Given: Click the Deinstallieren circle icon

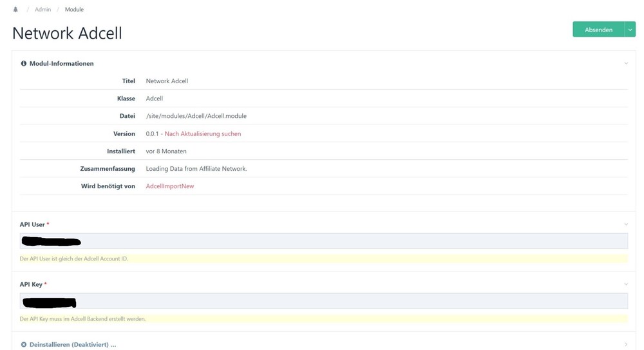Looking at the screenshot, I should tap(24, 345).
